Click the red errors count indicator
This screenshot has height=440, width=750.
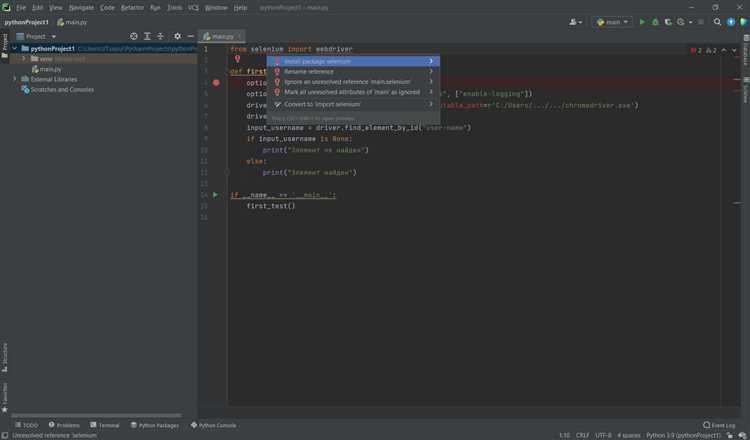696,50
